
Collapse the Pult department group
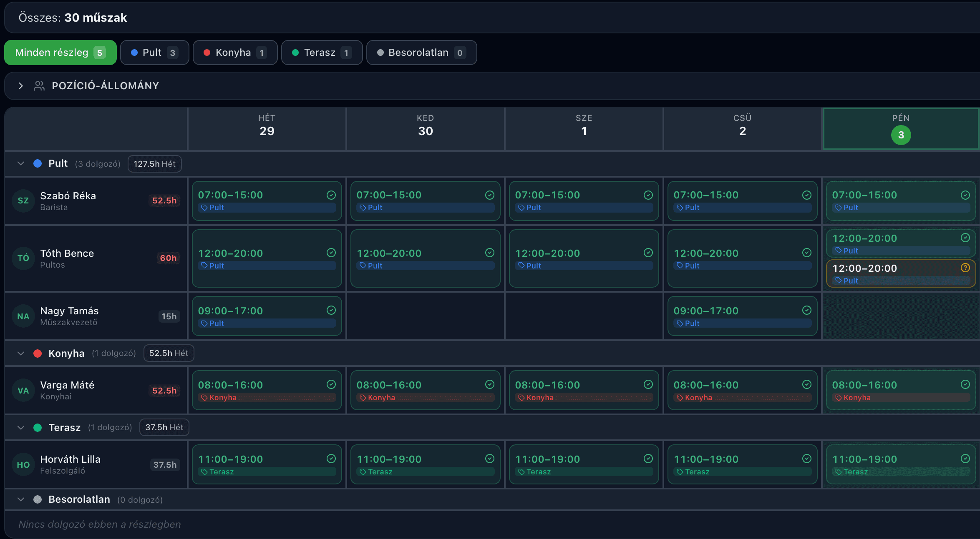tap(21, 163)
